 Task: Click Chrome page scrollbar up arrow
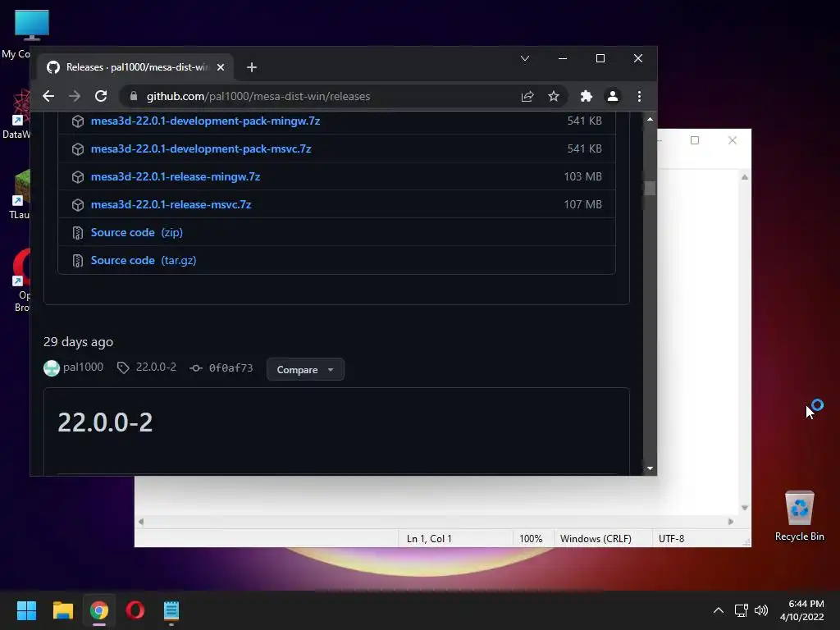650,119
